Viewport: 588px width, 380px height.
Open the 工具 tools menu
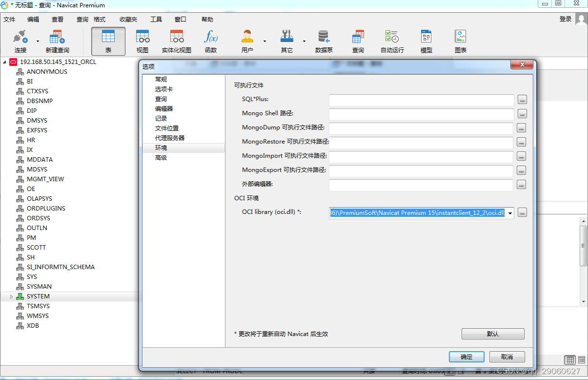[x=156, y=20]
